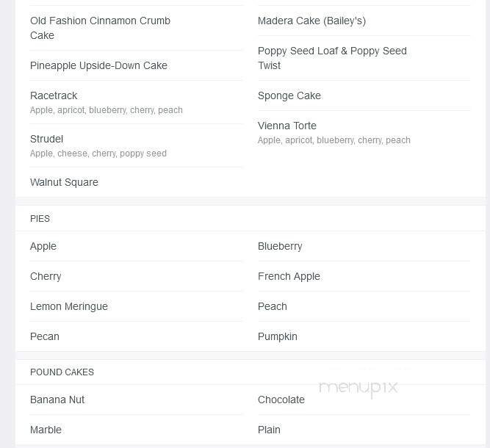Image resolution: width=490 pixels, height=448 pixels.
Task: Click Lemon Meringue pie item
Action: tap(69, 306)
